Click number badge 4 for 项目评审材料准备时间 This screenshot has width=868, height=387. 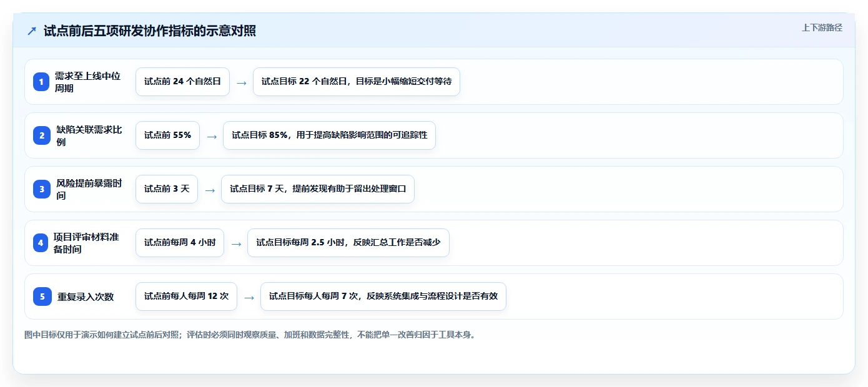coord(41,243)
